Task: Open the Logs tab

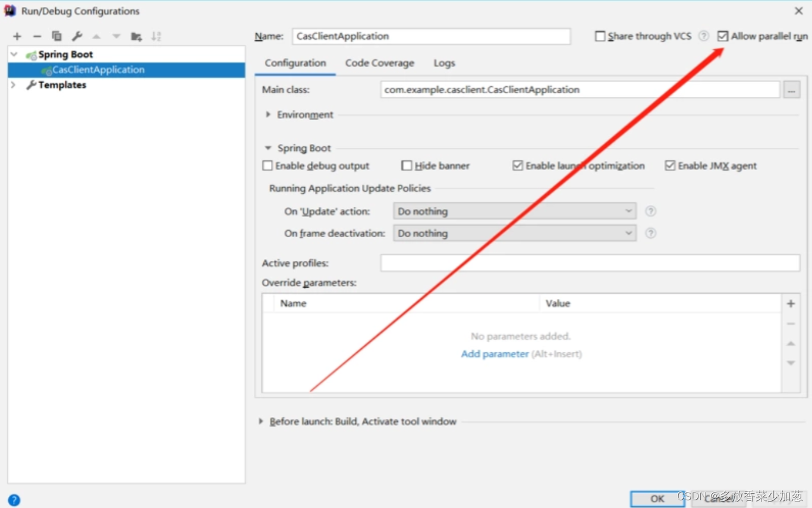Action: [x=445, y=63]
